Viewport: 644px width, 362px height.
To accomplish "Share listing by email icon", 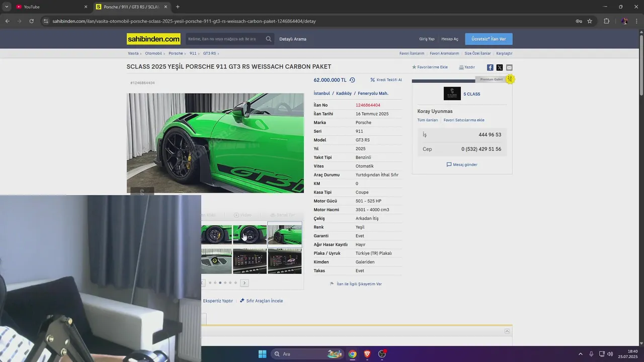I will 509,67.
